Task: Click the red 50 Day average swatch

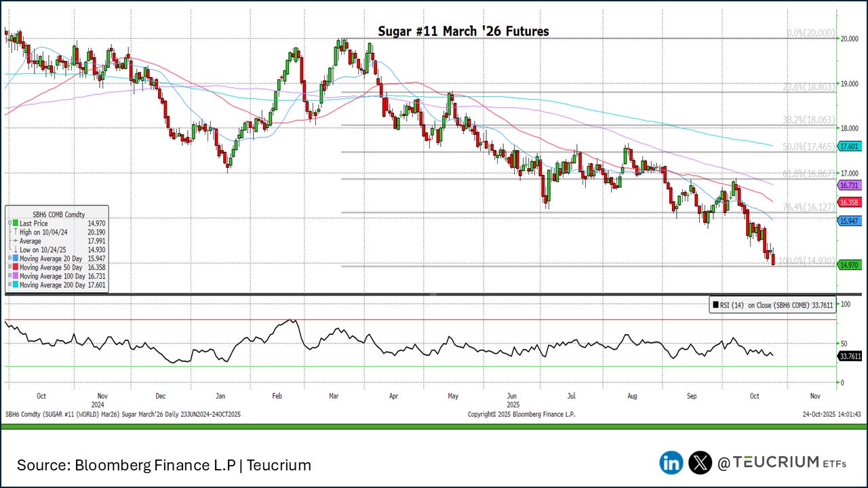Action: [x=15, y=268]
